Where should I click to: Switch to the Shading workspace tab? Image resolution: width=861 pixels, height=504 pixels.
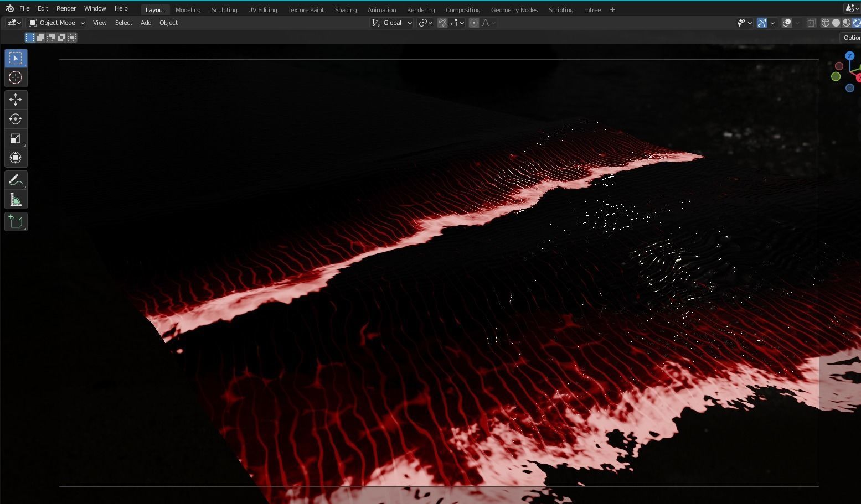coord(346,10)
